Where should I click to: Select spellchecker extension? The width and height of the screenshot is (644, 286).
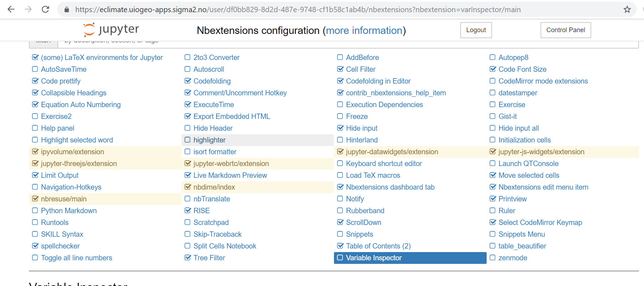tap(60, 246)
